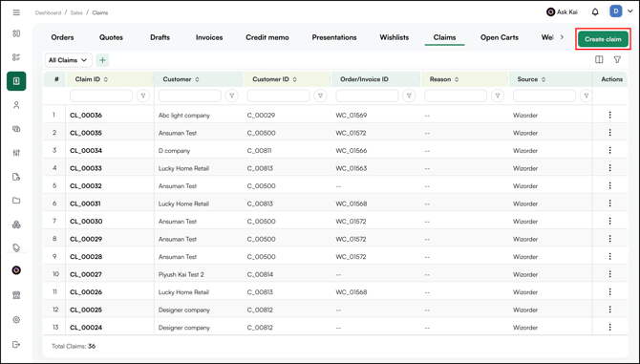Switch to the Orders tab
Image resolution: width=640 pixels, height=364 pixels.
(62, 37)
